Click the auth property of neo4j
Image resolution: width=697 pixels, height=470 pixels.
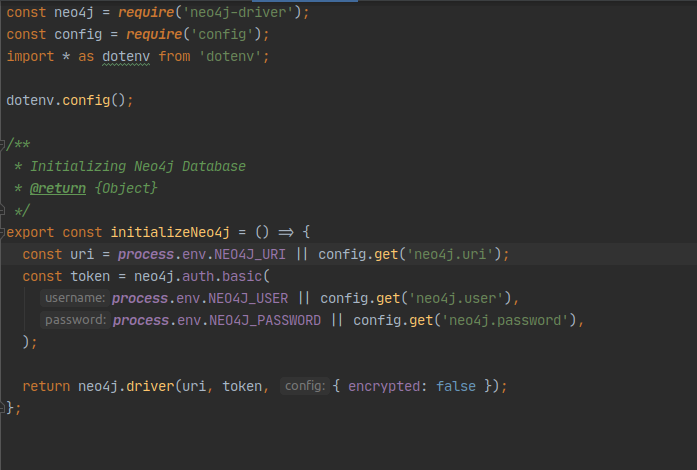click(198, 277)
